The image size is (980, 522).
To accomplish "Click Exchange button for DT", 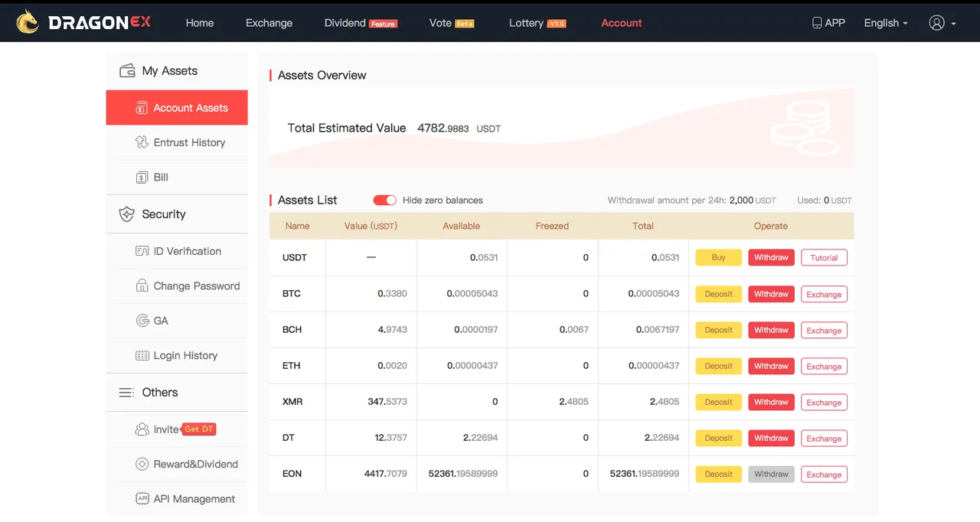I will point(824,438).
